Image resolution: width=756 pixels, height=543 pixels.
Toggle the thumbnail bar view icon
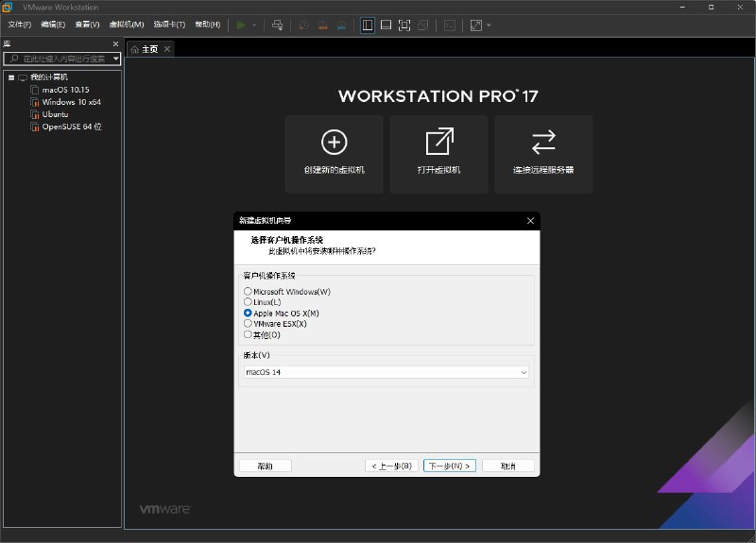coord(386,25)
